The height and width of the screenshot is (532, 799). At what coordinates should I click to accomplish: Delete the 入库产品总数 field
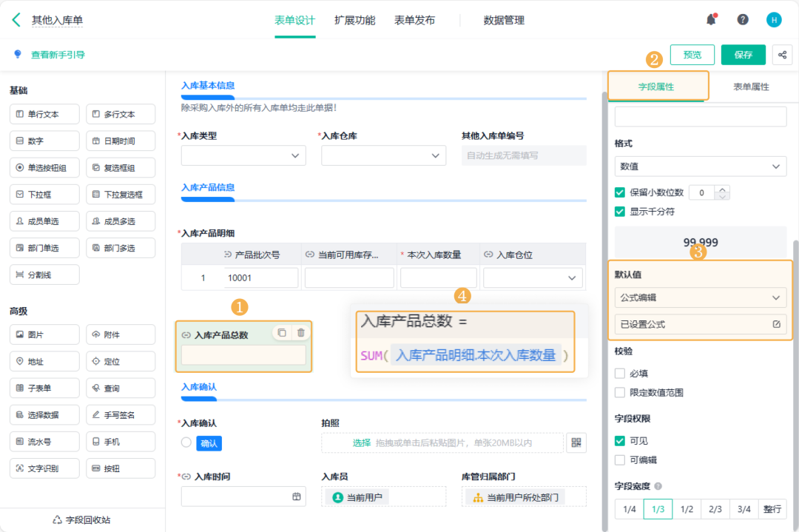301,333
